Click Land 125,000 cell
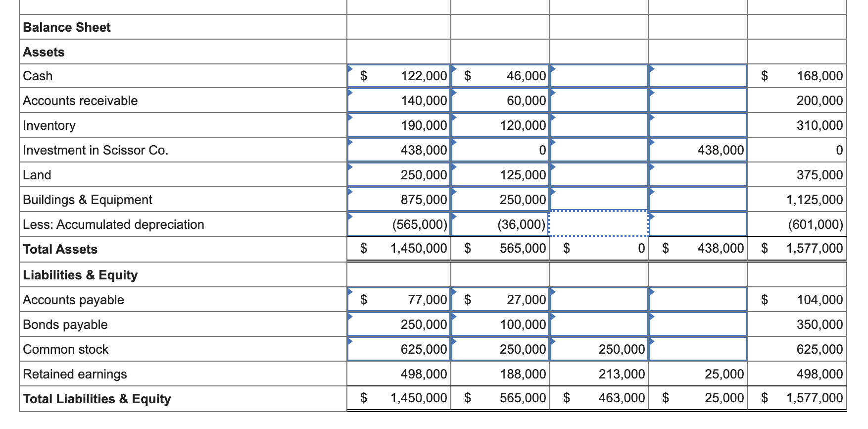Screen dimensions: 868x429 click(x=500, y=175)
